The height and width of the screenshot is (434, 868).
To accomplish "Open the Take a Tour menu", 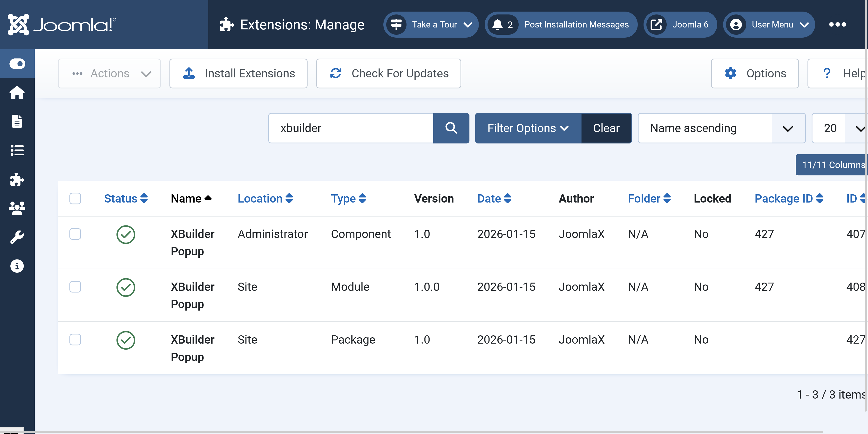I will click(x=431, y=25).
